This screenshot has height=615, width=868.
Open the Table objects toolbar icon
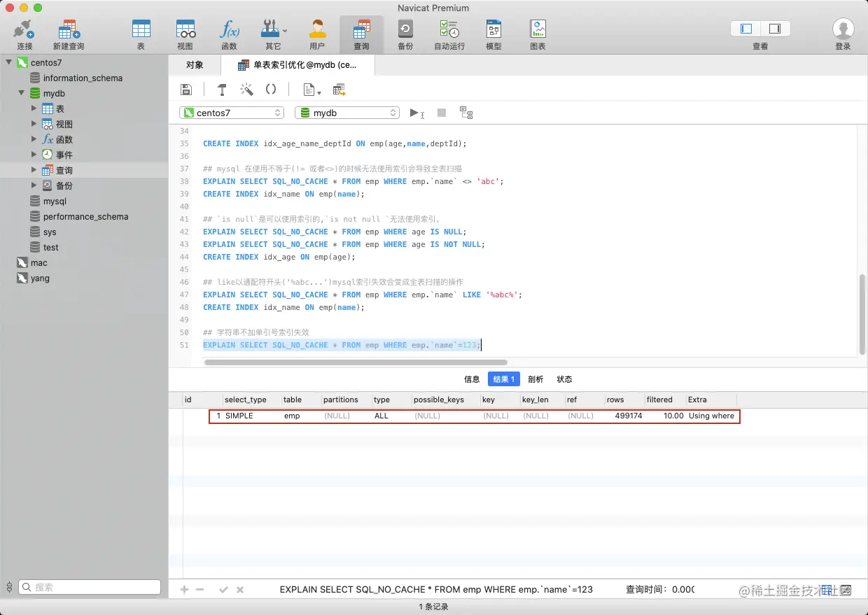click(x=141, y=34)
